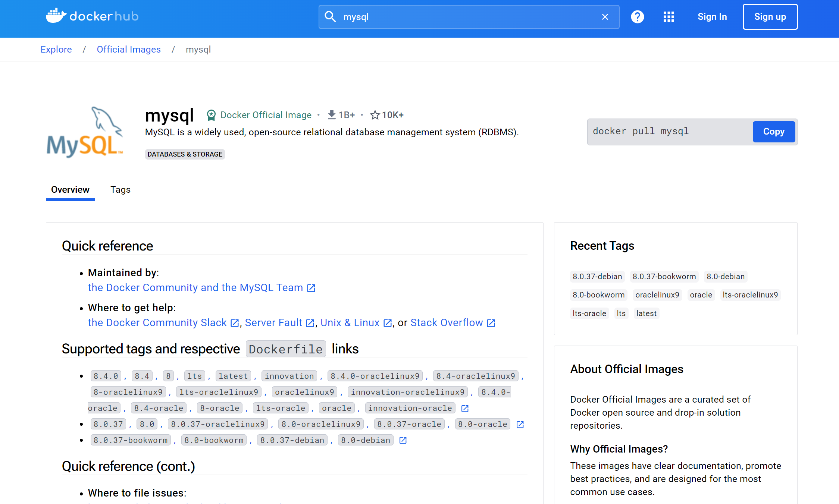Open Dockerfile link icon after 8.0-debian
Image resolution: width=839 pixels, height=504 pixels.
(x=403, y=441)
